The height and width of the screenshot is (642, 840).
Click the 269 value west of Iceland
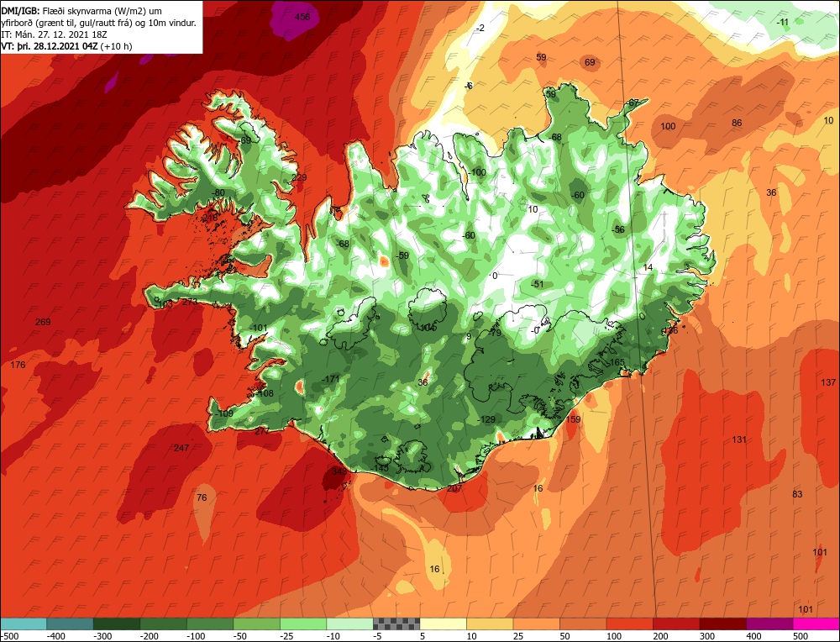tap(43, 322)
